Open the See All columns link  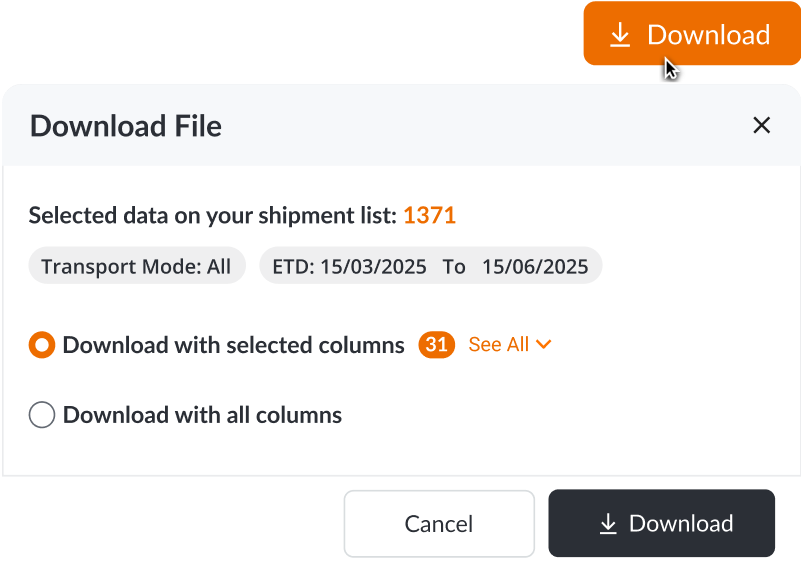coord(498,345)
